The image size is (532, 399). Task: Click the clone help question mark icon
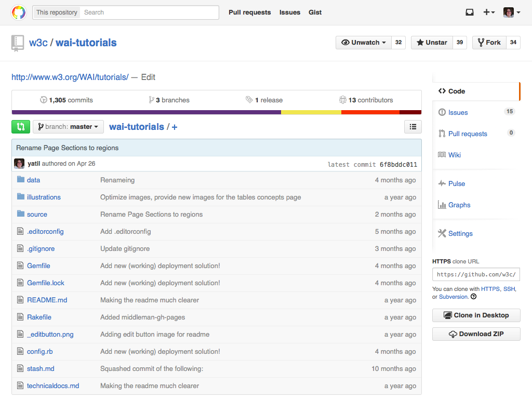point(474,297)
